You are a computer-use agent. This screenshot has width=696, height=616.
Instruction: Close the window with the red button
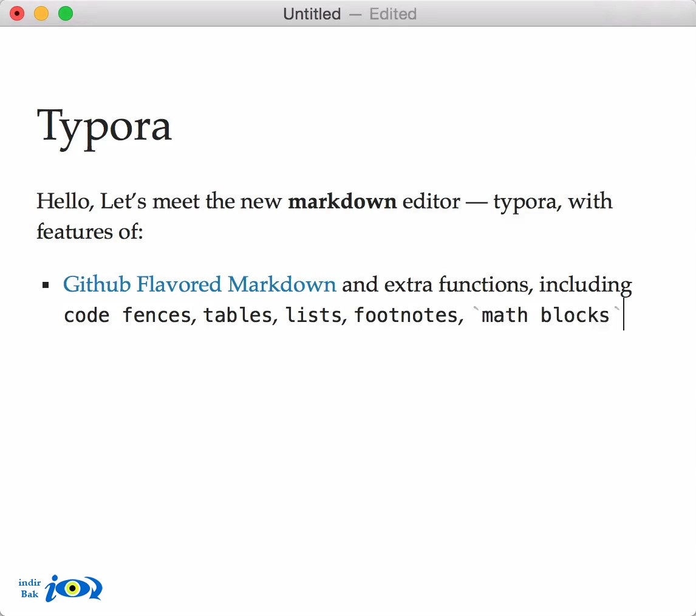(17, 14)
